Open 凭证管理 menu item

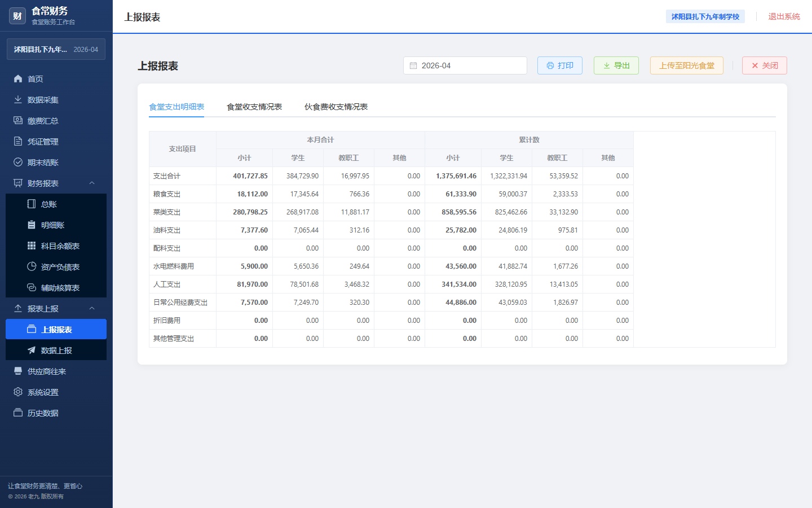click(56, 141)
